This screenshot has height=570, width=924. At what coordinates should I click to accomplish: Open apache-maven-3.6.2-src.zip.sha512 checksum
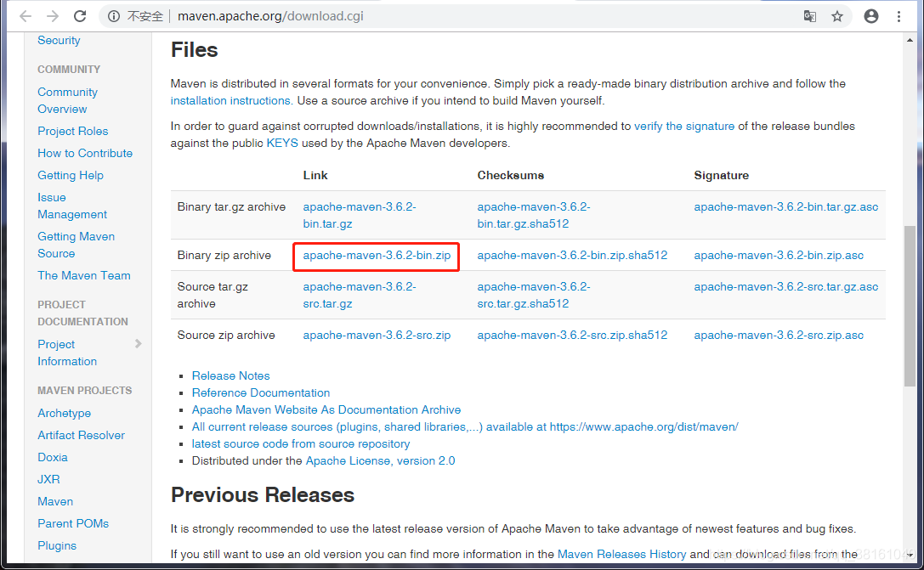(x=572, y=335)
